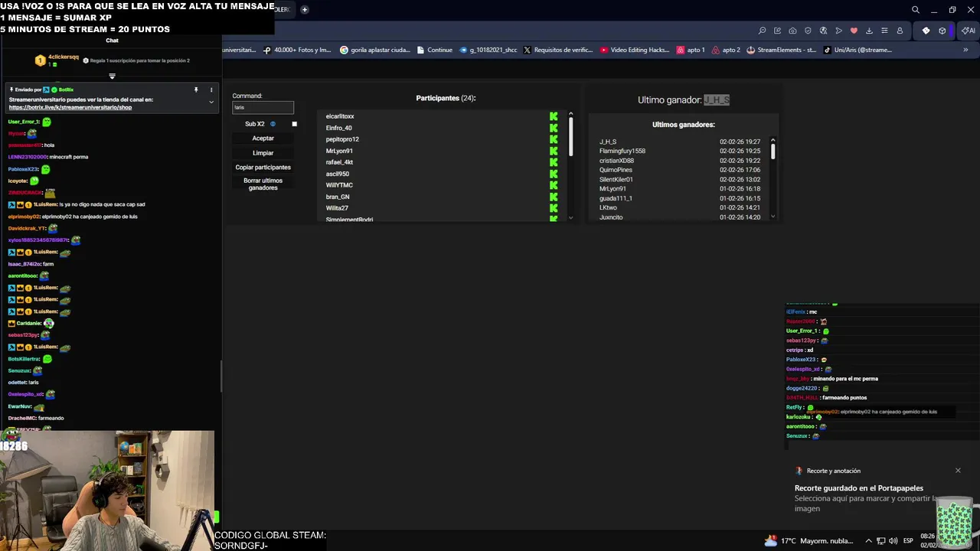Select winner 'Flamingfury1558' in Ultimos ganadores
The image size is (980, 551).
click(x=622, y=152)
